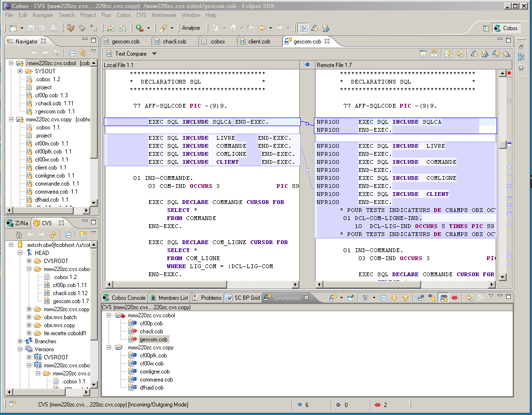Close the active gescom.cob compare tab
Viewport: 532px width, 415px height.
pyautogui.click(x=327, y=41)
